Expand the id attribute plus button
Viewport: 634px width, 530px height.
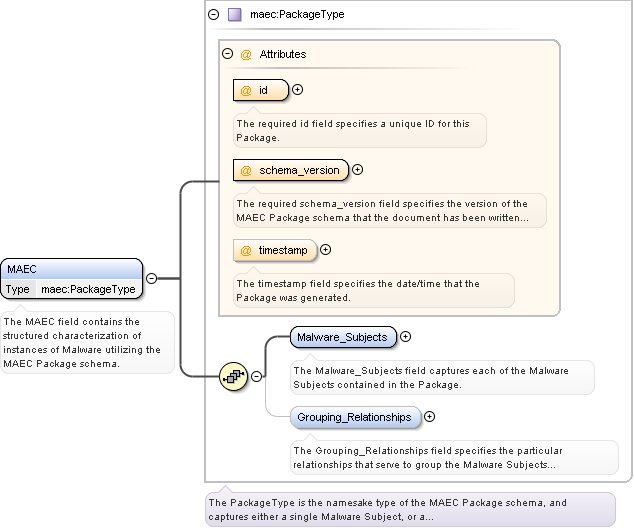[x=297, y=90]
